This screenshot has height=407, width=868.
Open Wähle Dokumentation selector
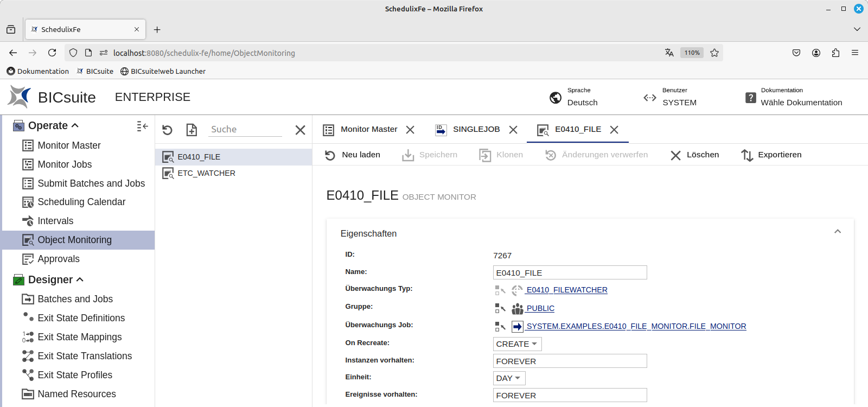click(x=794, y=97)
